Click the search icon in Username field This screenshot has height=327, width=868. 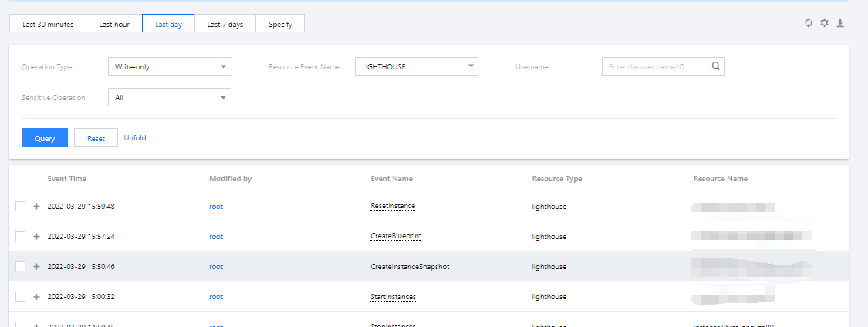716,67
